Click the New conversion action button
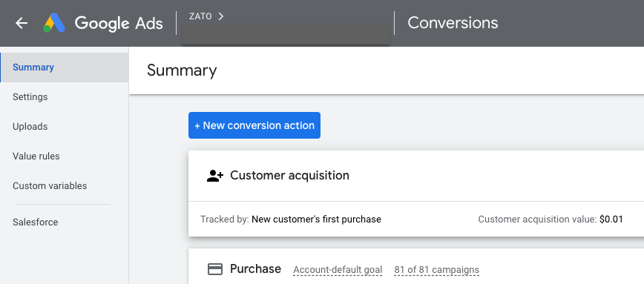644x284 pixels. (254, 125)
